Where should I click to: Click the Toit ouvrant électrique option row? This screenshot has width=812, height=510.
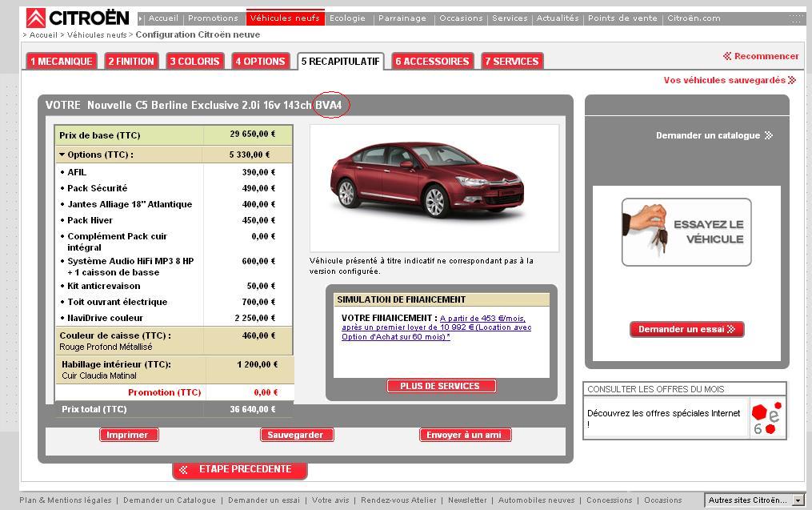[x=174, y=302]
